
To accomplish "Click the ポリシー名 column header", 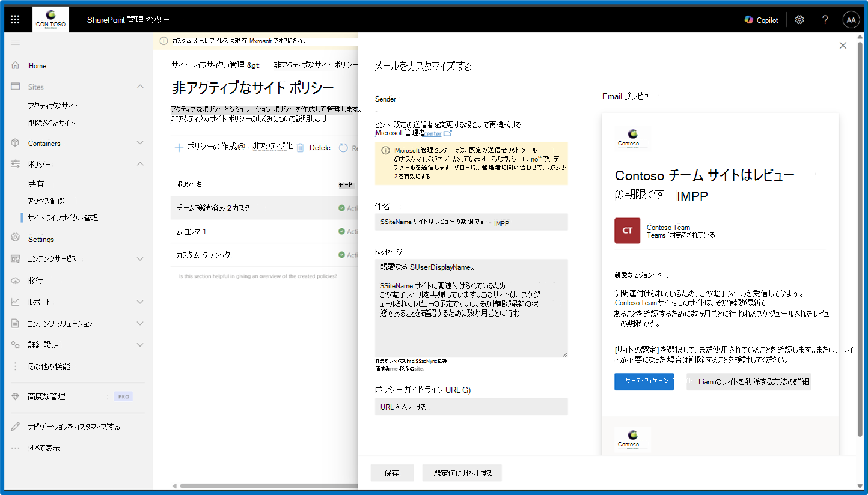I will 189,184.
